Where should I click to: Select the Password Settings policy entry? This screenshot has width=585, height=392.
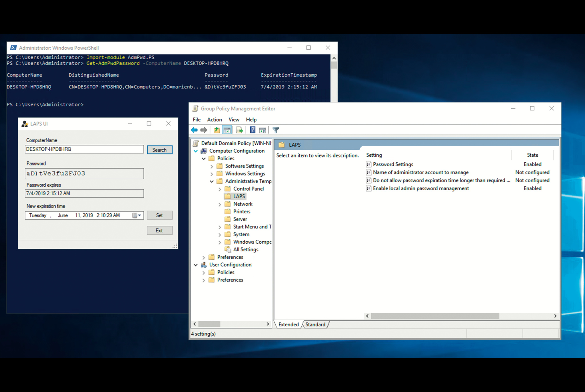coord(393,164)
